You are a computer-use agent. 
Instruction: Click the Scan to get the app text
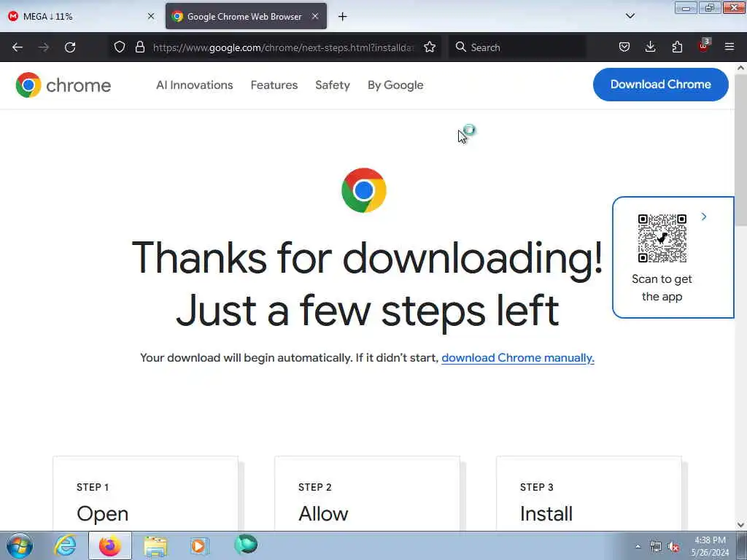coord(662,287)
